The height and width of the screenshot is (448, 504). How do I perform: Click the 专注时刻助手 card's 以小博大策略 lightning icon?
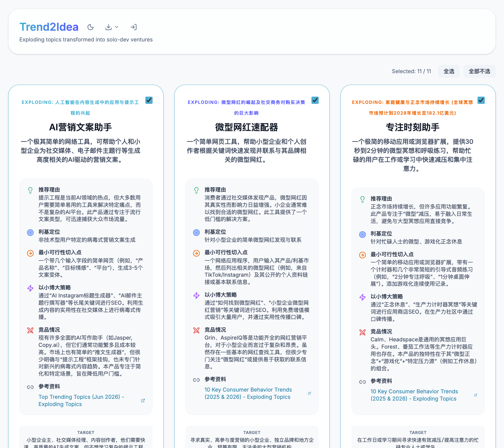(362, 297)
